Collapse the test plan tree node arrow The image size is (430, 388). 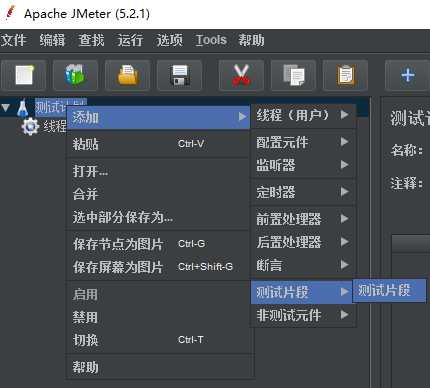point(6,108)
